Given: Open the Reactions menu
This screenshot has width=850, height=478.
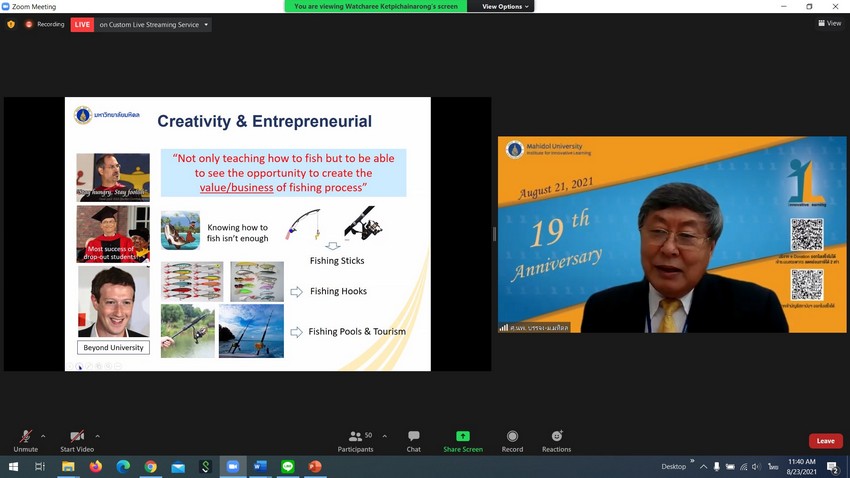Looking at the screenshot, I should point(557,440).
